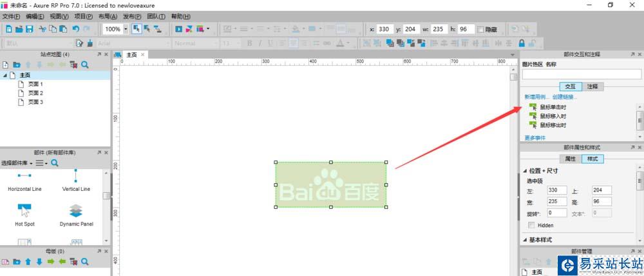Paste from clipboard in the toolbar

63,29
